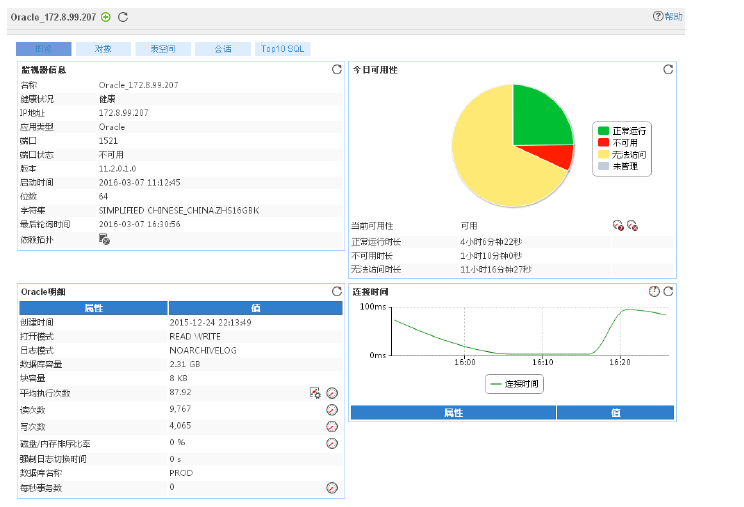The height and width of the screenshot is (507, 744).
Task: Open the 7-day availability report icon
Action: click(618, 226)
